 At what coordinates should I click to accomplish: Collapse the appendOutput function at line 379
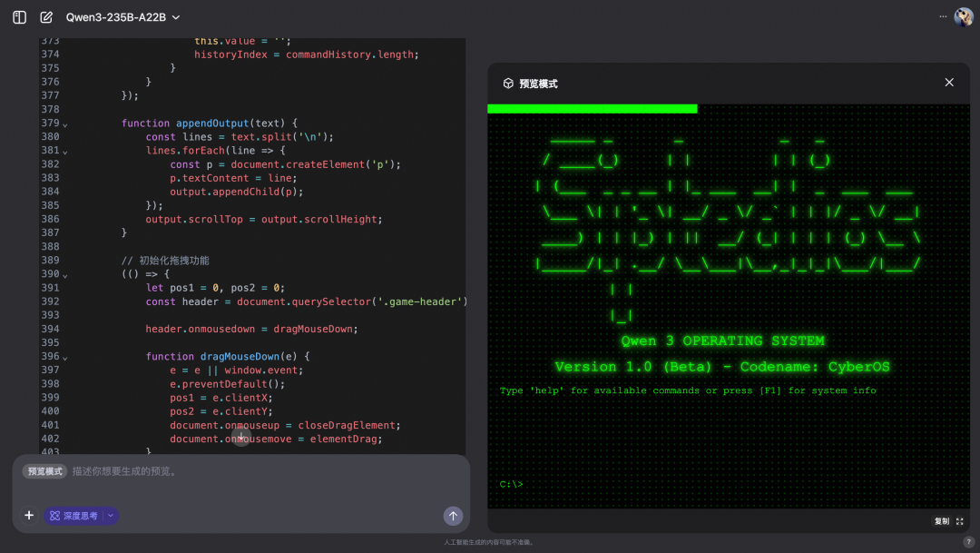(65, 125)
